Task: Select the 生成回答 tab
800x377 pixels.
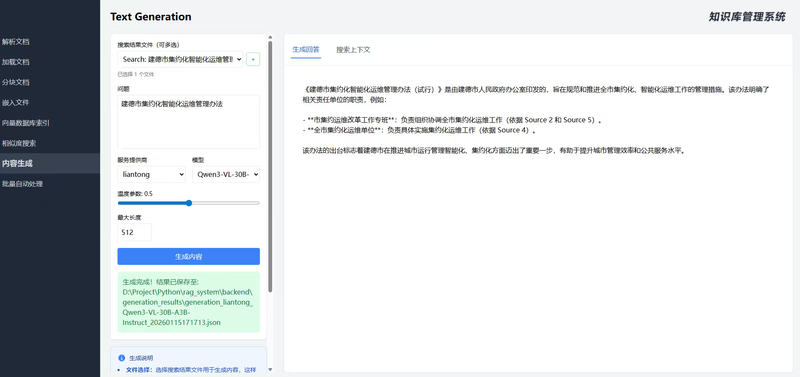Action: coord(306,49)
